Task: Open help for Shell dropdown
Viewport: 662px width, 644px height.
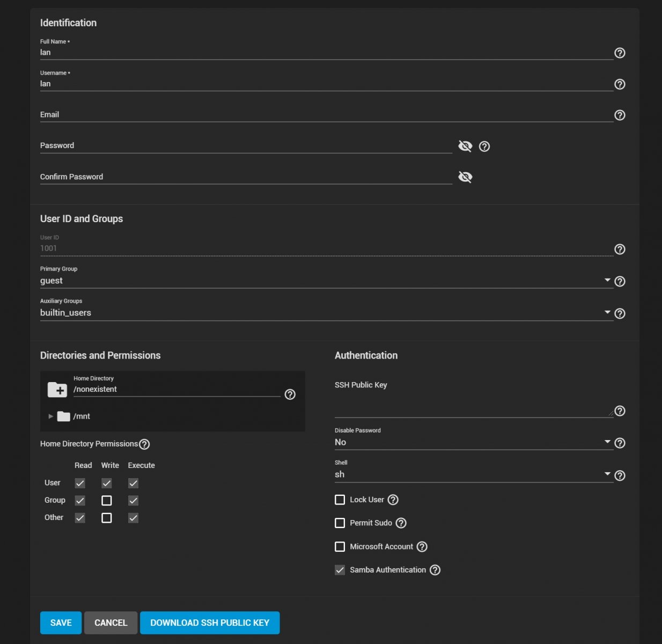Action: coord(620,475)
